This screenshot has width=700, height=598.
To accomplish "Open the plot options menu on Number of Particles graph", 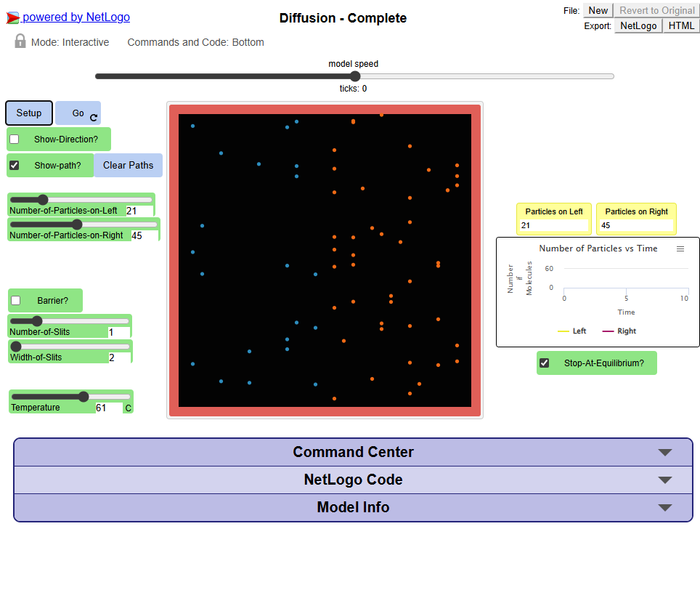I will 680,249.
